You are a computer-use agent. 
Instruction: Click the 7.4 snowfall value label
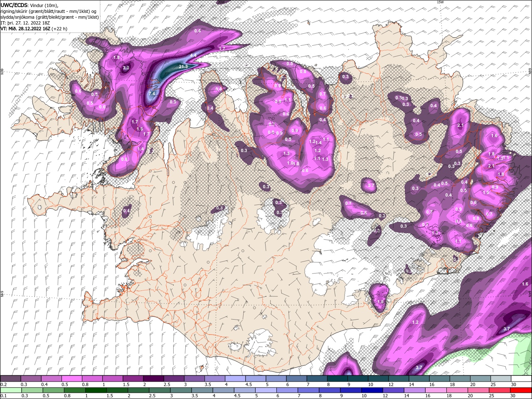pos(152,94)
